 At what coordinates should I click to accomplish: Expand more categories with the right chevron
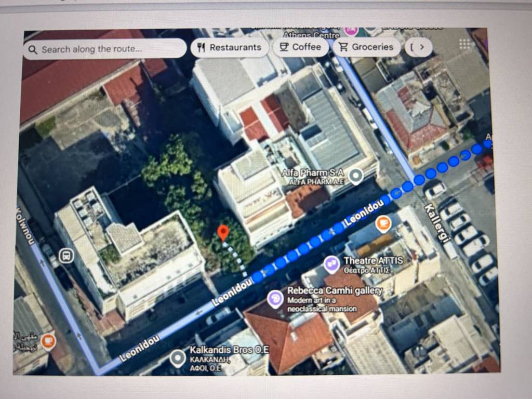click(x=421, y=47)
